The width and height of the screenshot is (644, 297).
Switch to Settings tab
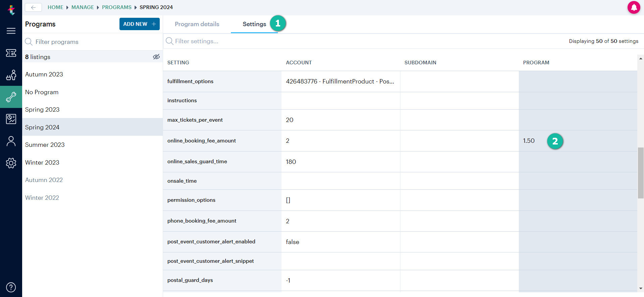coord(254,24)
